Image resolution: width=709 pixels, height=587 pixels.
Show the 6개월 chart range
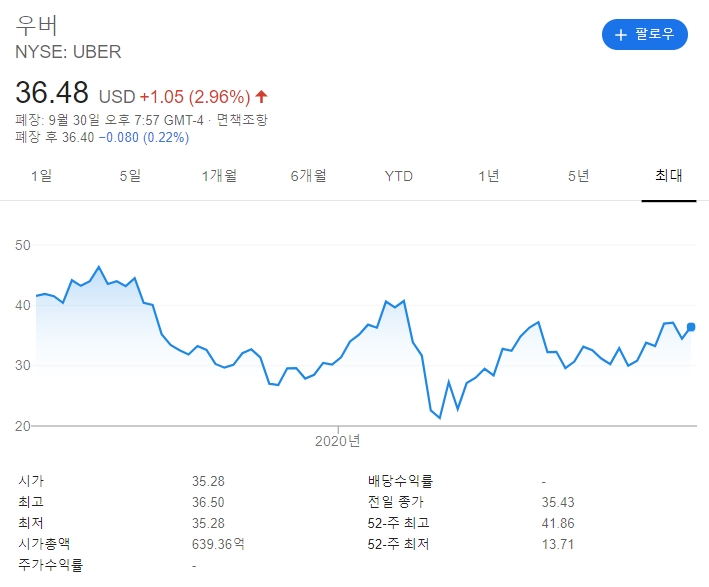(x=308, y=175)
